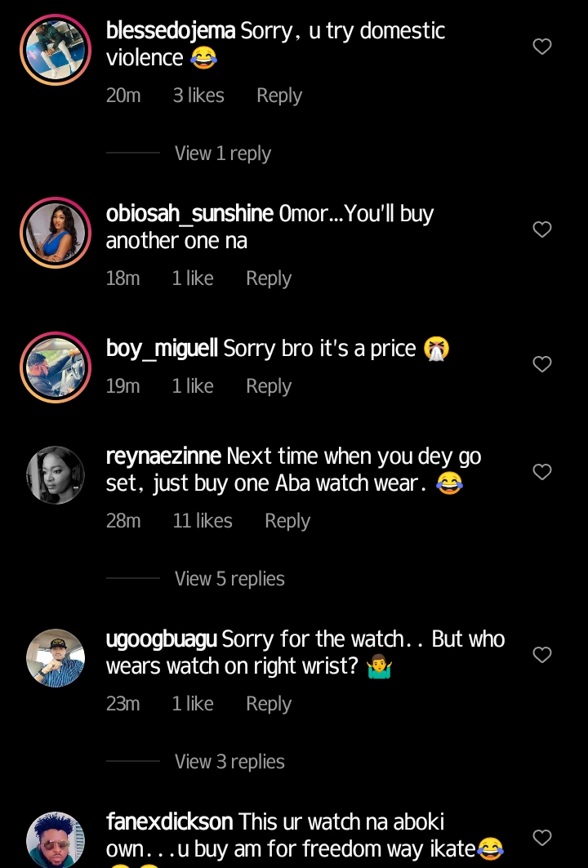Heart reynaezinne's Aba watch comment
The height and width of the screenshot is (868, 588).
pyautogui.click(x=542, y=471)
